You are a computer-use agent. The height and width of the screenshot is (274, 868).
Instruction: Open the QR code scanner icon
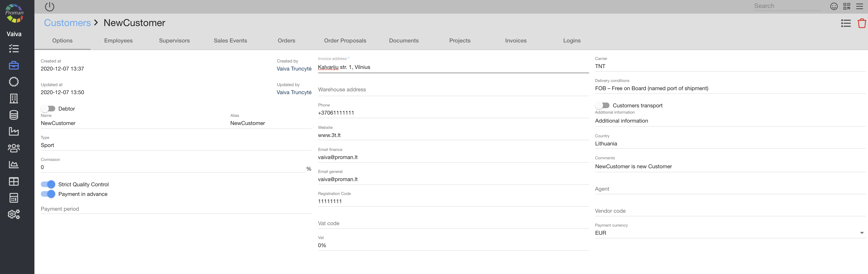846,6
